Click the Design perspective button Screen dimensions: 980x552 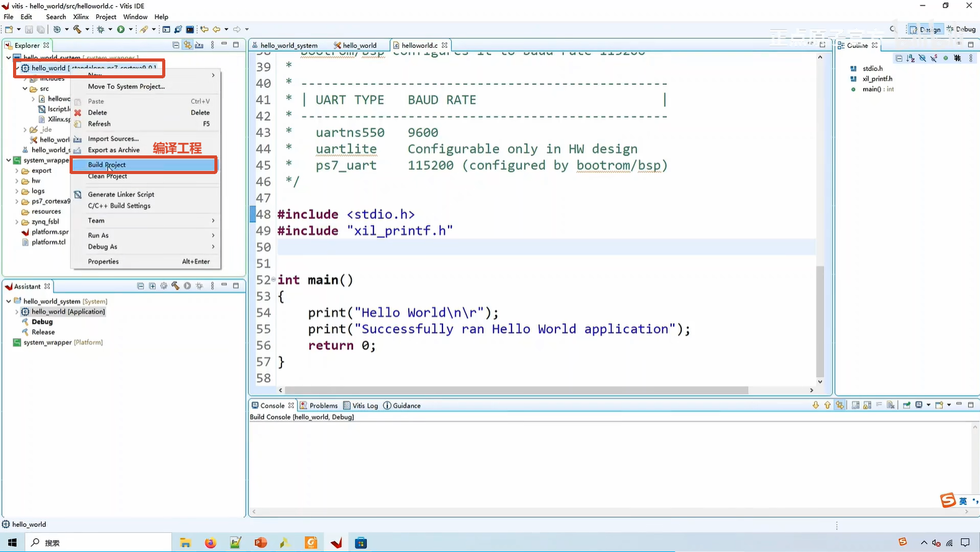tap(925, 29)
